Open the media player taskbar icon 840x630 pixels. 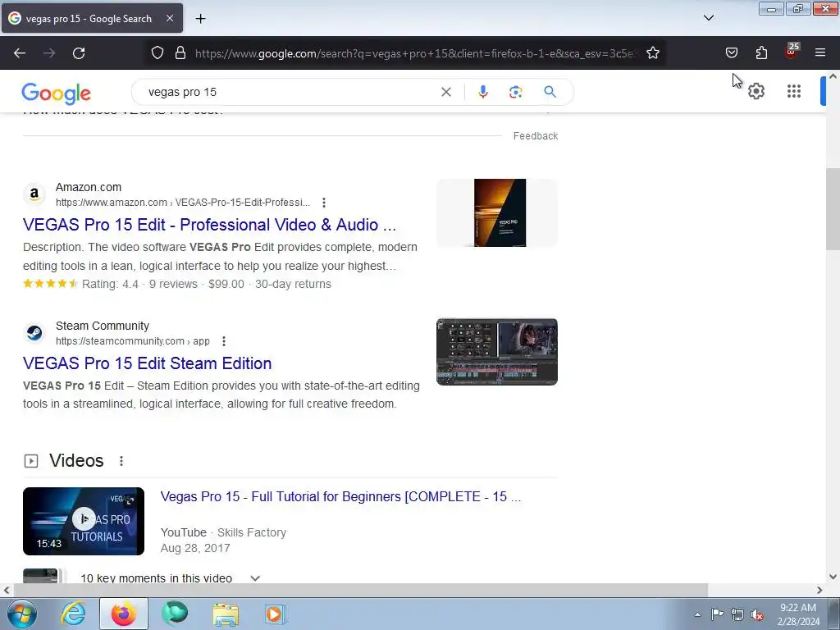click(x=276, y=614)
